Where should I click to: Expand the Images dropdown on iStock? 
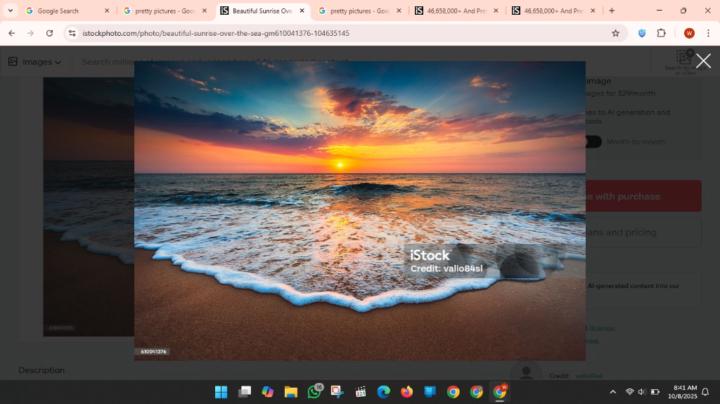tap(35, 62)
